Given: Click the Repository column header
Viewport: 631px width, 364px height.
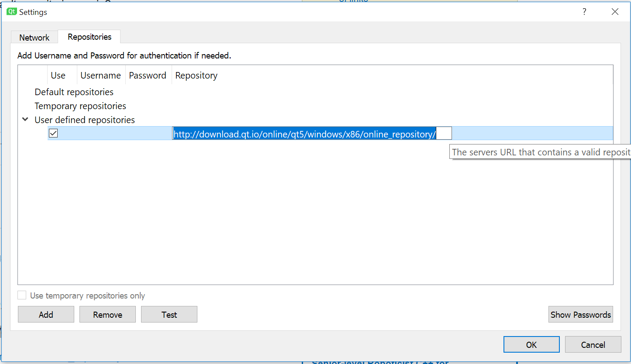Looking at the screenshot, I should tap(392, 76).
